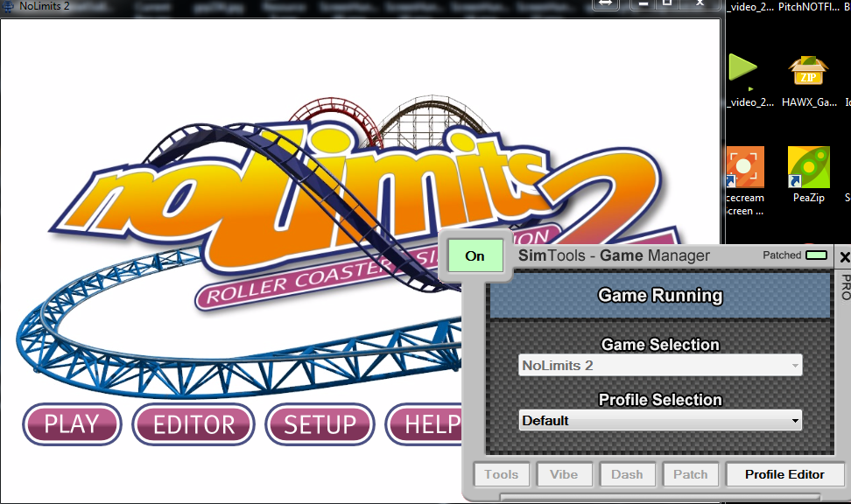Close the NoLimits 2 window
The width and height of the screenshot is (851, 504).
700,3
